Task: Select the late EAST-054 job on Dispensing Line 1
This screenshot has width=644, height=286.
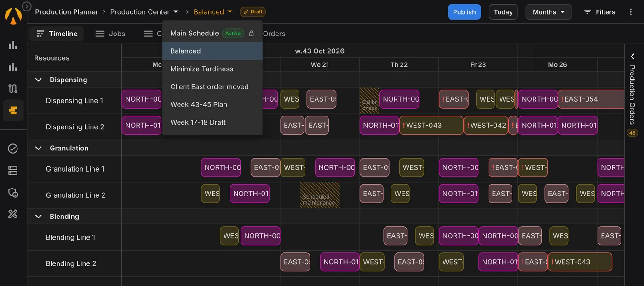Action: (x=591, y=99)
